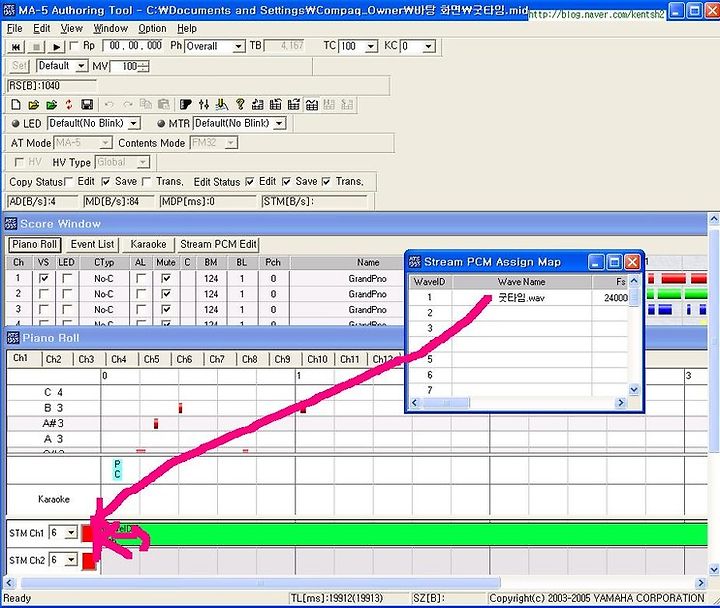Open the Option menu
The height and width of the screenshot is (608, 720).
click(x=152, y=28)
